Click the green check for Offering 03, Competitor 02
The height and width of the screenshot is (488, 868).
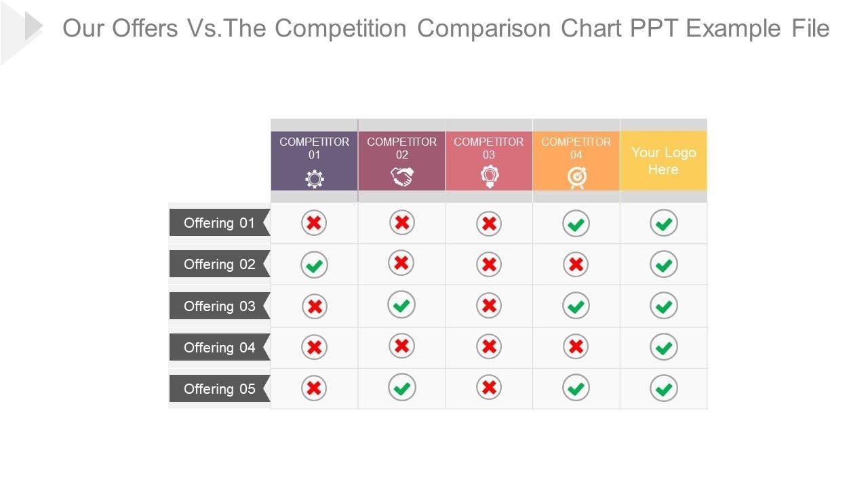coord(401,305)
